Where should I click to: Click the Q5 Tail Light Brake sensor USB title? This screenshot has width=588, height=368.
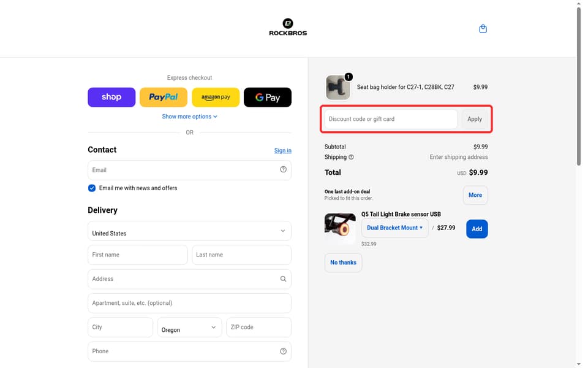[401, 214]
